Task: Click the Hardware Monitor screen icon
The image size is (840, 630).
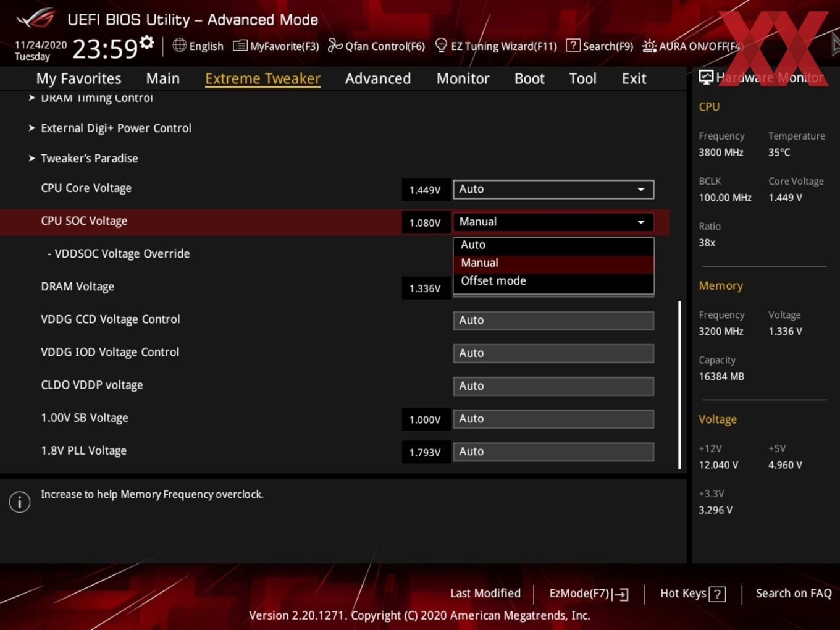Action: tap(706, 77)
